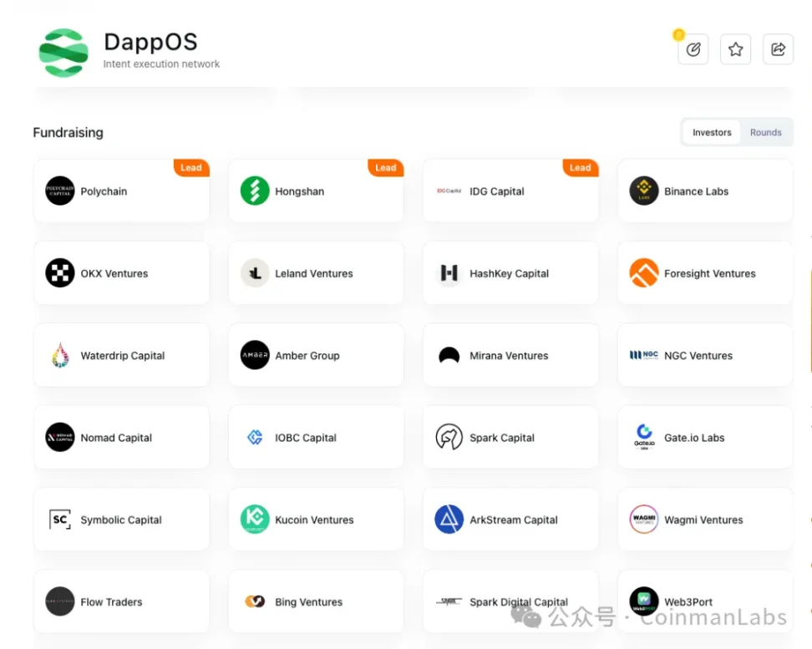
Task: Go to the Bing Ventures name
Action: pyautogui.click(x=308, y=602)
